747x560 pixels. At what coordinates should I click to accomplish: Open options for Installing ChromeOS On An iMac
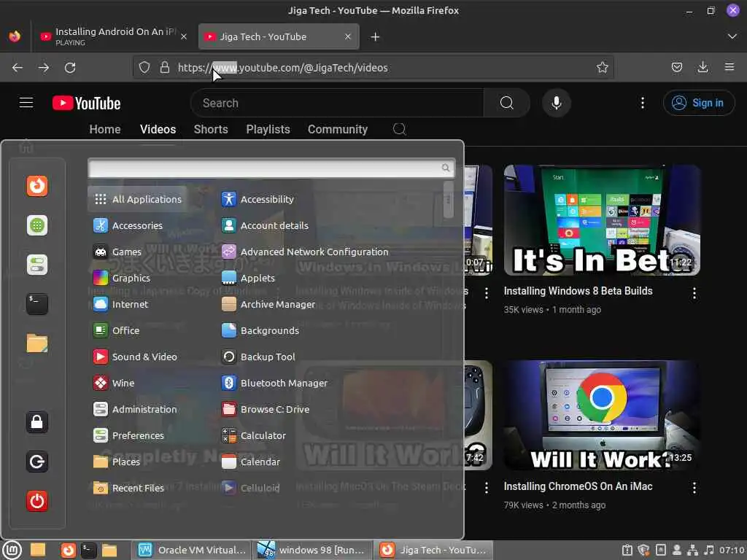(694, 488)
